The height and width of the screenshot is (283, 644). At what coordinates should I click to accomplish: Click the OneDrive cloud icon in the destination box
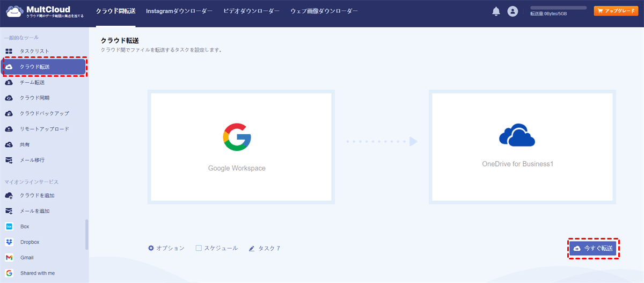517,134
